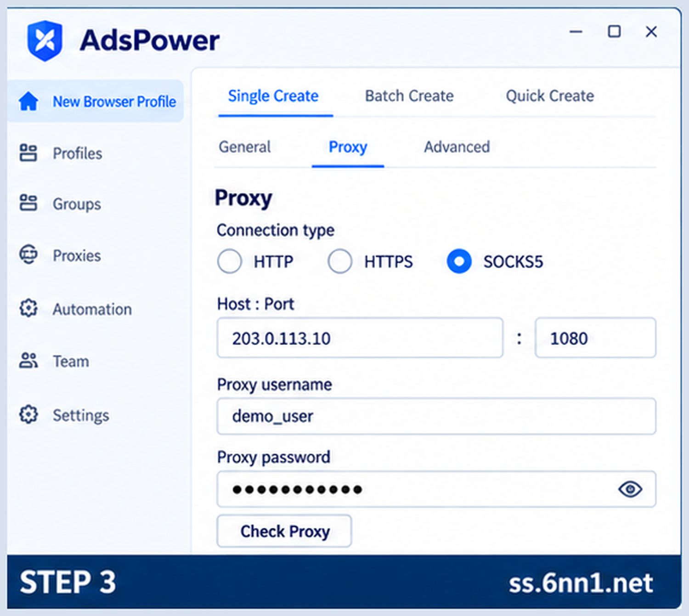
Task: Focus the Proxy password field
Action: point(436,489)
